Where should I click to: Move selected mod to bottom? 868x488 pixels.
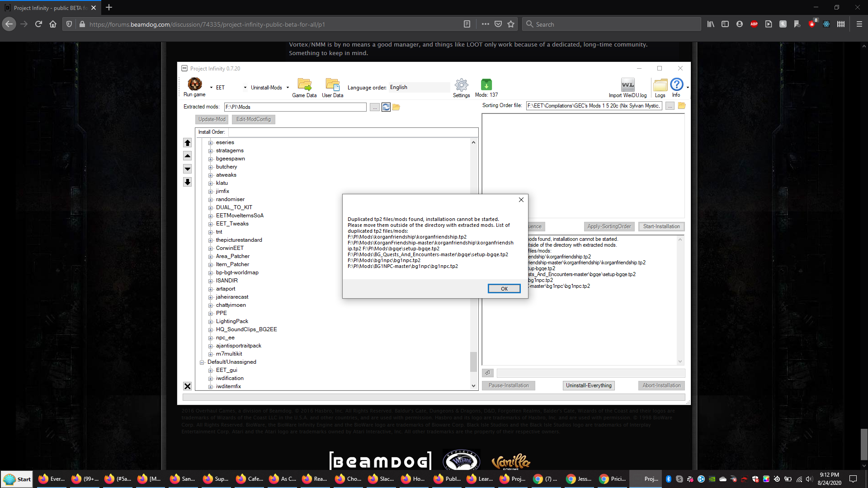point(188,182)
